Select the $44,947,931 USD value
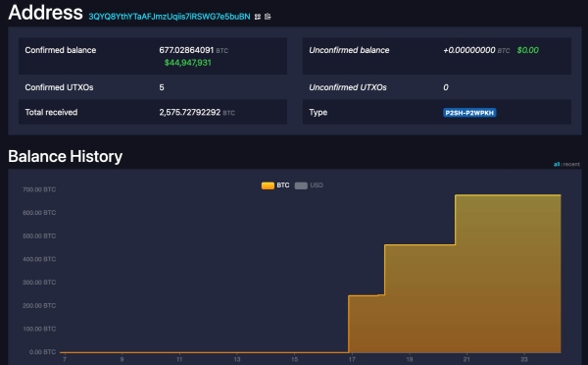Viewport: 588px width, 365px height. [187, 63]
